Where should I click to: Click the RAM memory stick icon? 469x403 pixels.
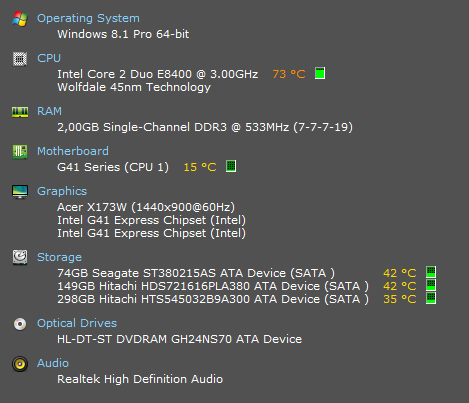click(x=20, y=112)
